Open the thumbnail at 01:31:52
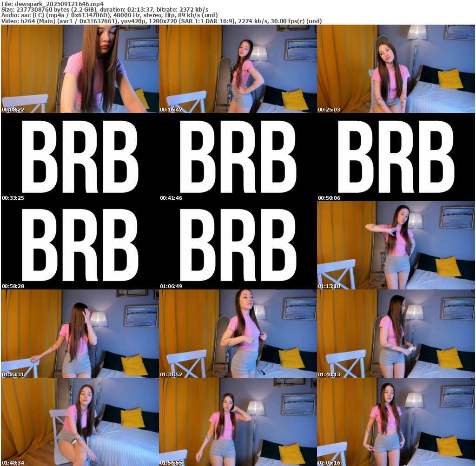 point(238,334)
